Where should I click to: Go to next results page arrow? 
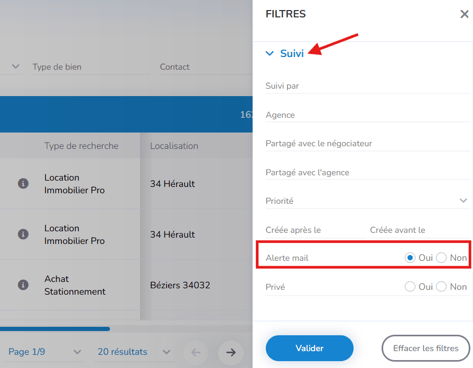(231, 352)
